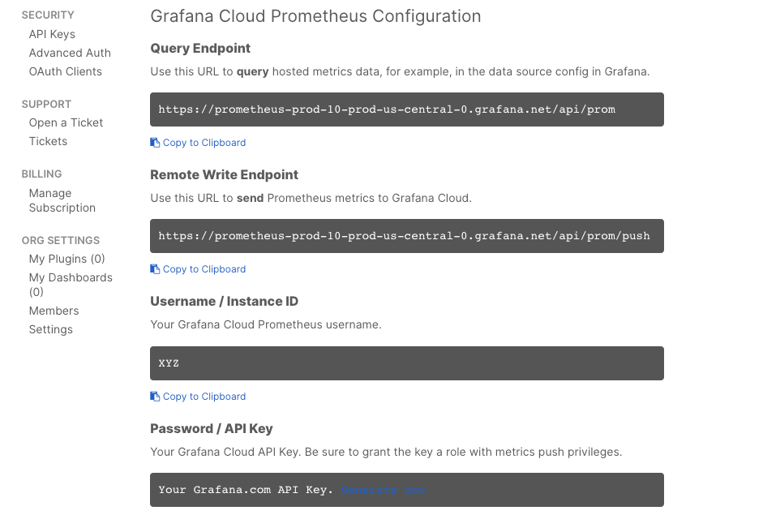View your existing Tickets
This screenshot has height=532, width=763.
click(48, 141)
